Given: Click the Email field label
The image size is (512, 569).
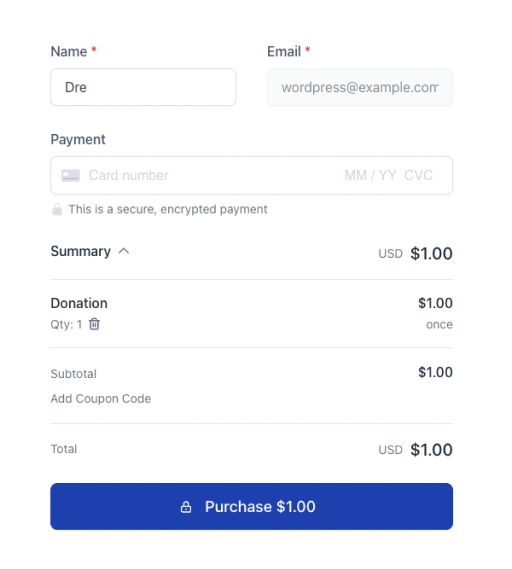Looking at the screenshot, I should (284, 52).
